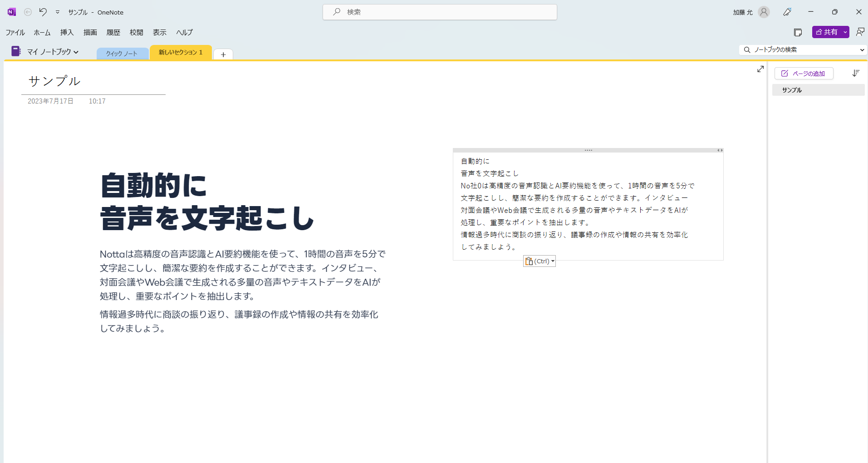868x463 pixels.
Task: Click the time 10:17
Action: click(97, 101)
